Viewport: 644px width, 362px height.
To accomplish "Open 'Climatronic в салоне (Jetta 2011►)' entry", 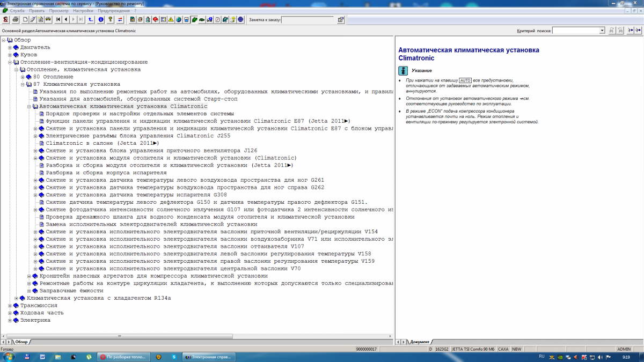I will (103, 143).
